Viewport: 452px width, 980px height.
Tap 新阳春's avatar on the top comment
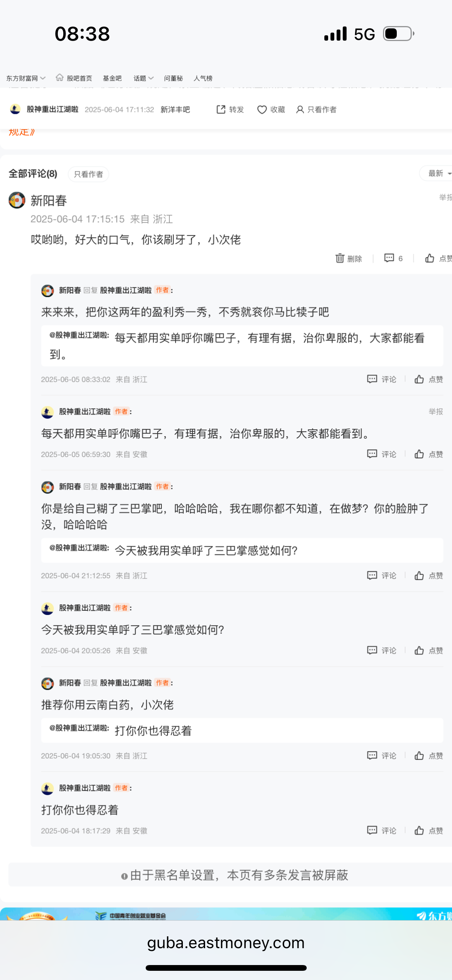(17, 200)
